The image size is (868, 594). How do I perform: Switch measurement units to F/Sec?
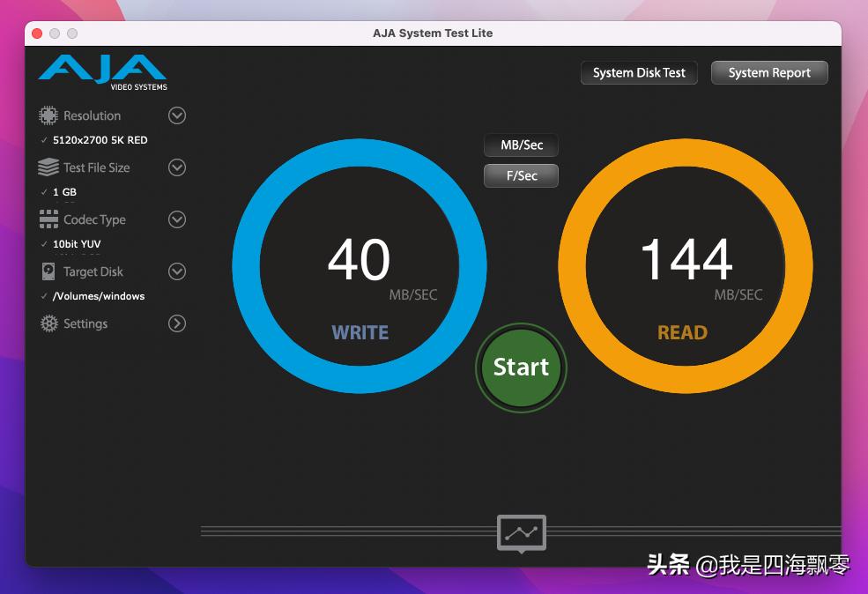point(521,175)
